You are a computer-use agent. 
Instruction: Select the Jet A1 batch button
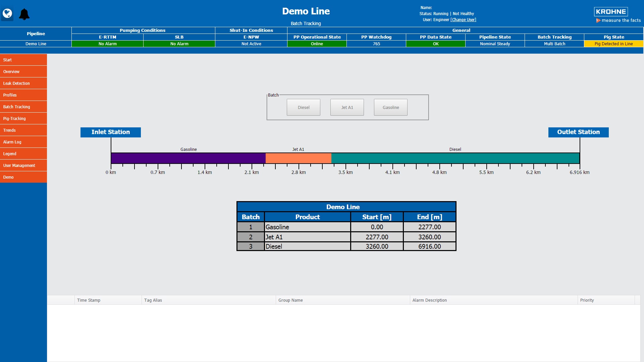tap(347, 107)
